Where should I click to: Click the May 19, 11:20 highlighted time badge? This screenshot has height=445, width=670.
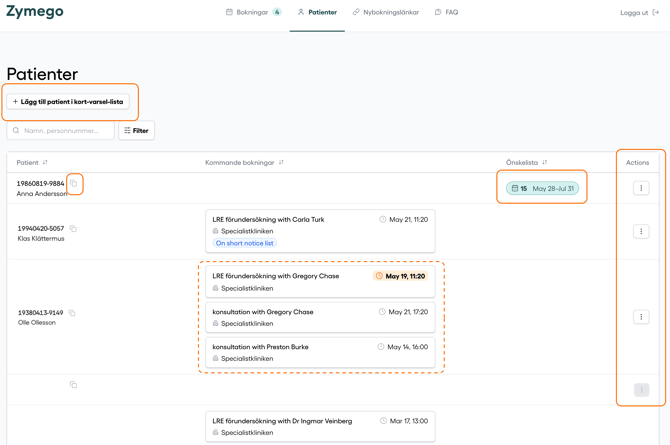pyautogui.click(x=400, y=276)
